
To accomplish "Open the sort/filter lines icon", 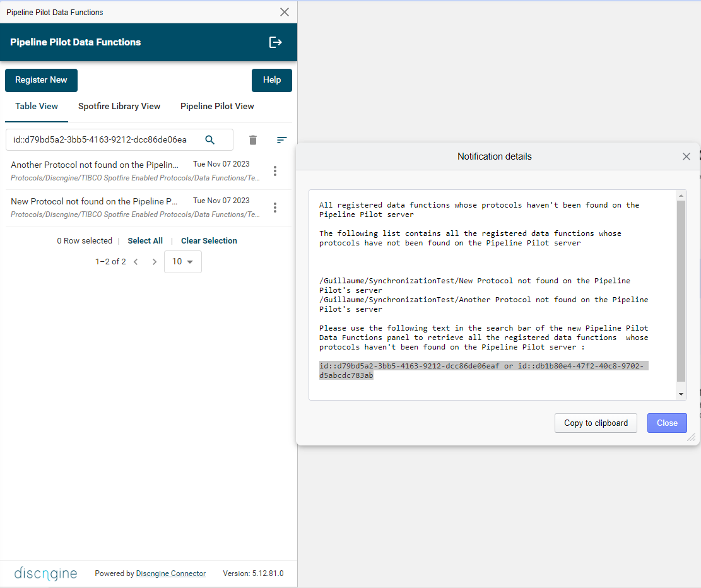I will 281,140.
